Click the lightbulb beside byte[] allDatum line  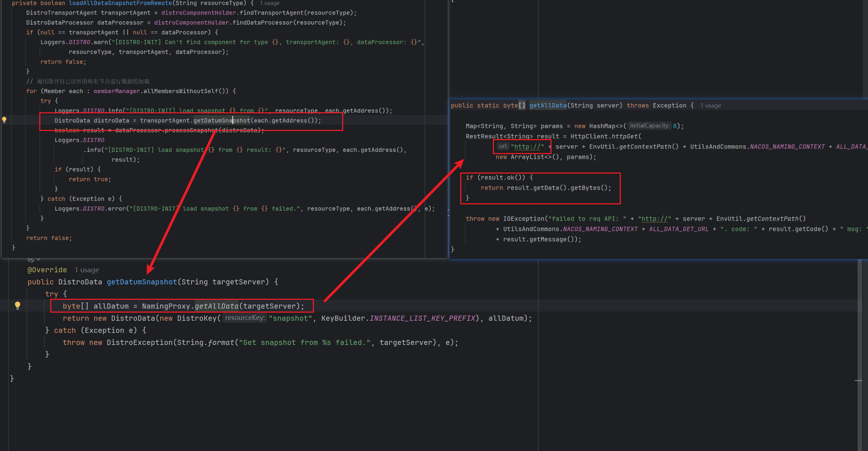(x=17, y=305)
